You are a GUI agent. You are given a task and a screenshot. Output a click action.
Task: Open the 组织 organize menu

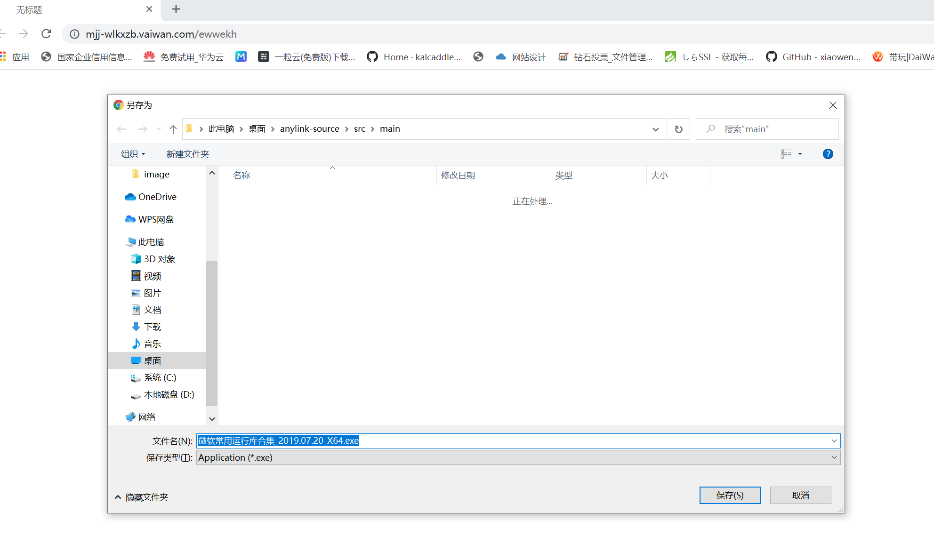[x=133, y=154]
